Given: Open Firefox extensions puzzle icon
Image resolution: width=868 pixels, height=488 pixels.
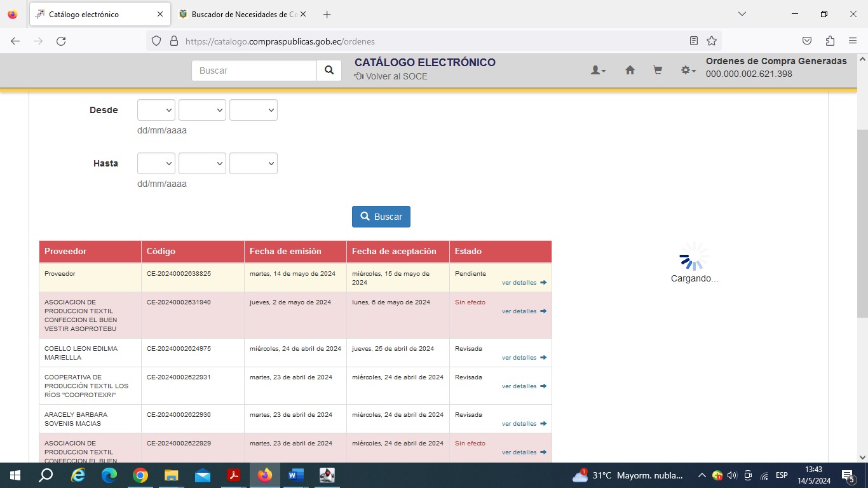Looking at the screenshot, I should click(x=830, y=41).
